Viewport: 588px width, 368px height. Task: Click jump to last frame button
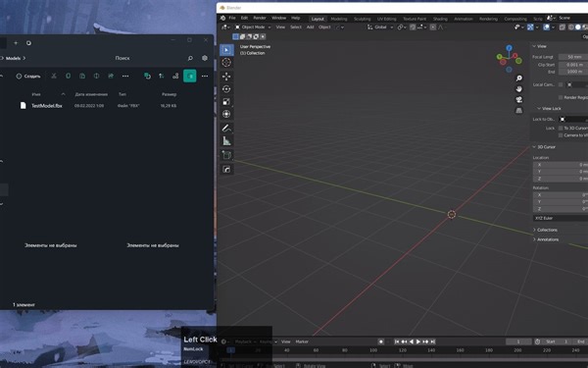point(433,342)
